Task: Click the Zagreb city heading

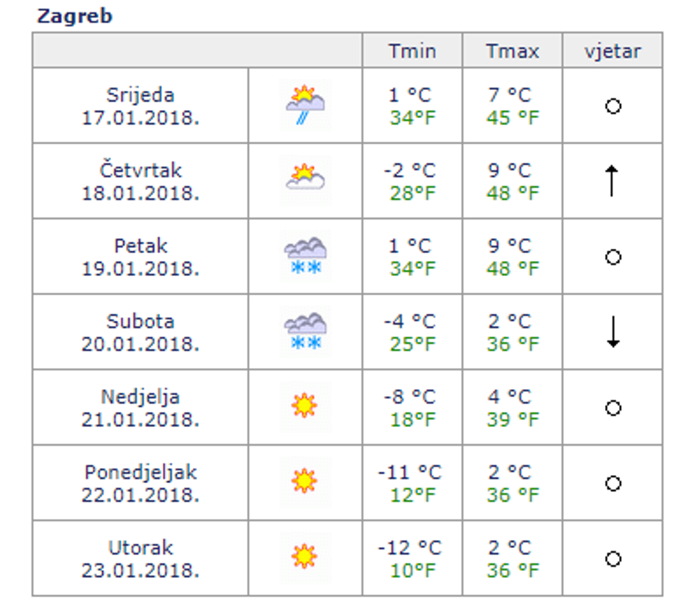Action: (75, 16)
